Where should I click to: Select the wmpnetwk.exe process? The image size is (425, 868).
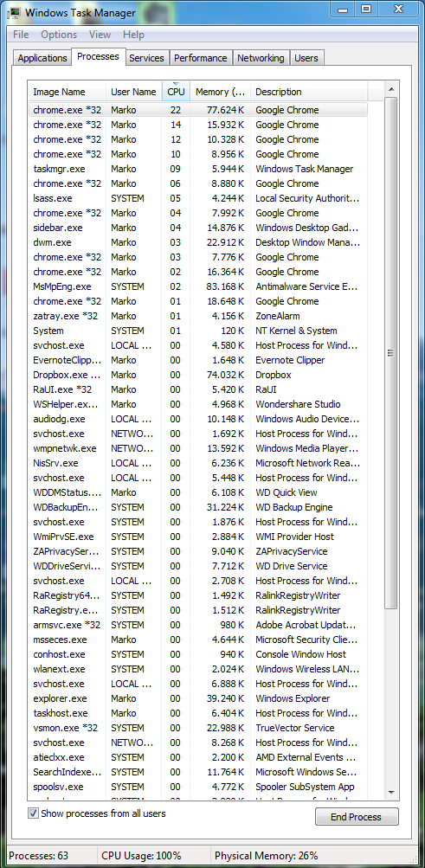point(197,448)
